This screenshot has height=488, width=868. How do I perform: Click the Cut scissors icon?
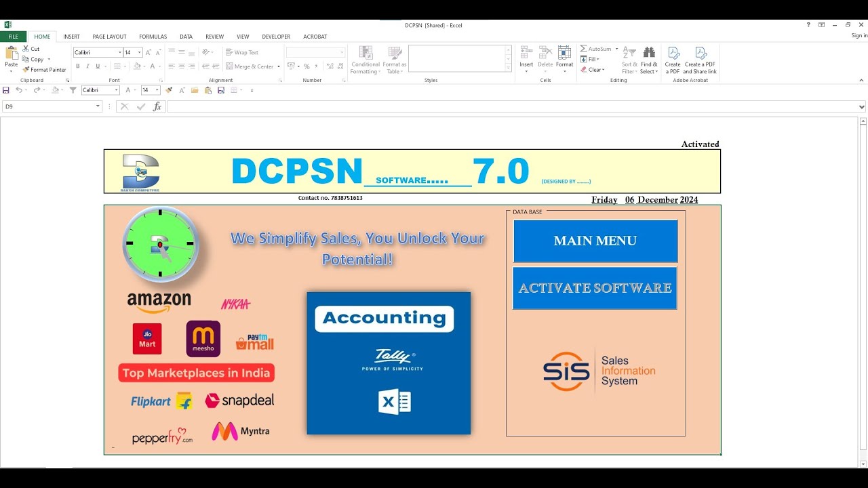tap(26, 49)
